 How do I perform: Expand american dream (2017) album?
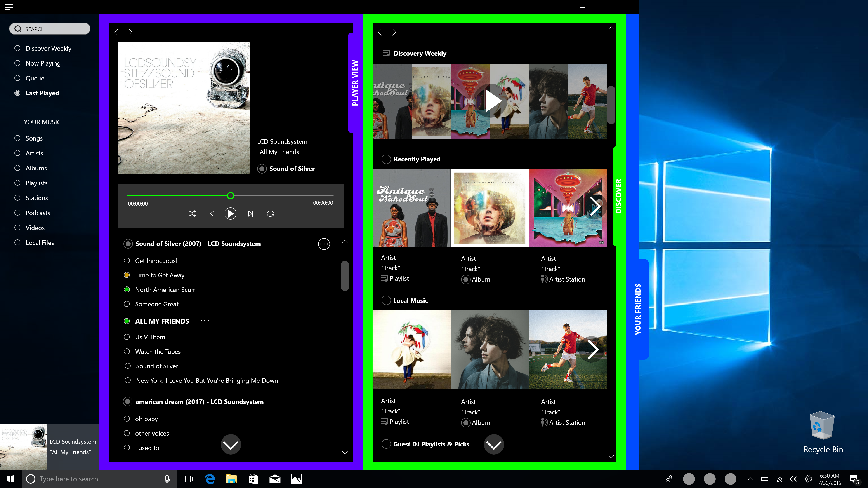tap(128, 401)
